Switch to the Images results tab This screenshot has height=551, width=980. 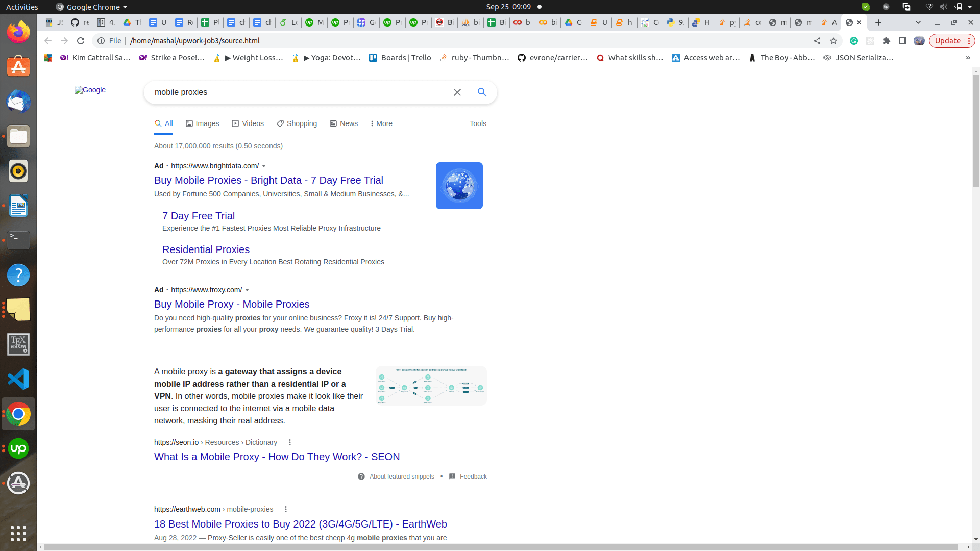203,123
